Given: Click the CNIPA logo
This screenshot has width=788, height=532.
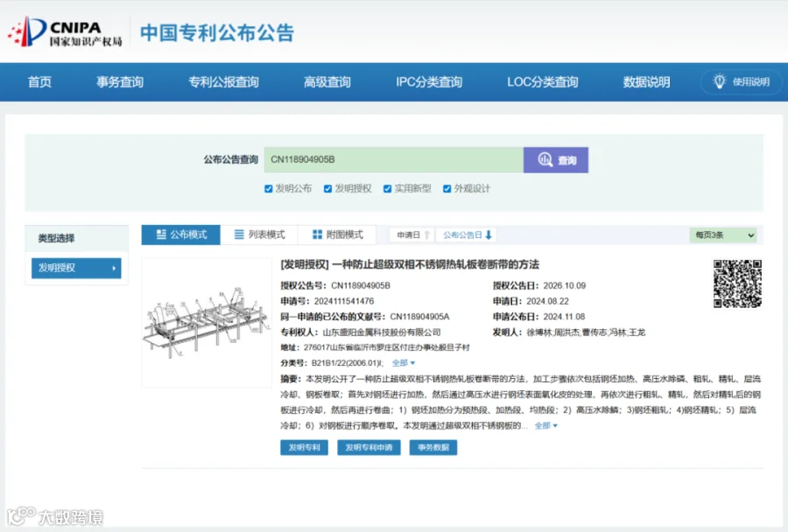Looking at the screenshot, I should coord(65,32).
